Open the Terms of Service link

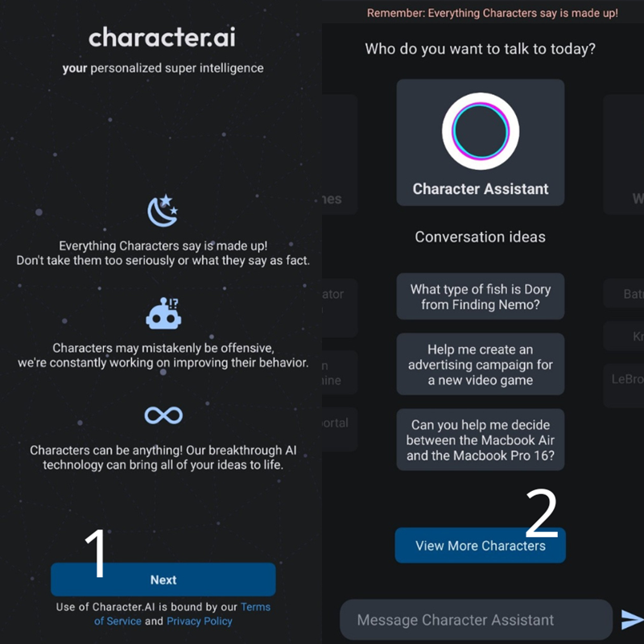tap(256, 607)
